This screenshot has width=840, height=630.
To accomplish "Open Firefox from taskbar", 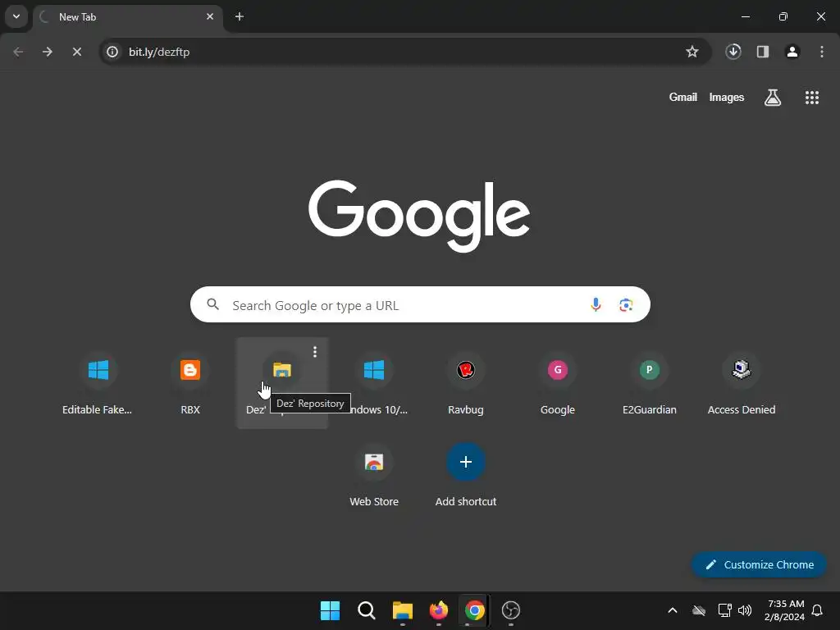I will (439, 610).
